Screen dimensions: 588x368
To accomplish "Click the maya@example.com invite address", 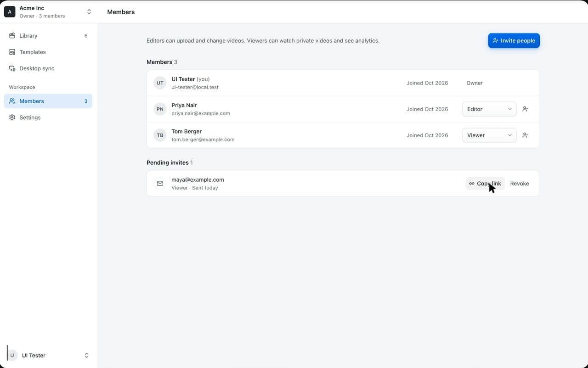I will tap(198, 180).
